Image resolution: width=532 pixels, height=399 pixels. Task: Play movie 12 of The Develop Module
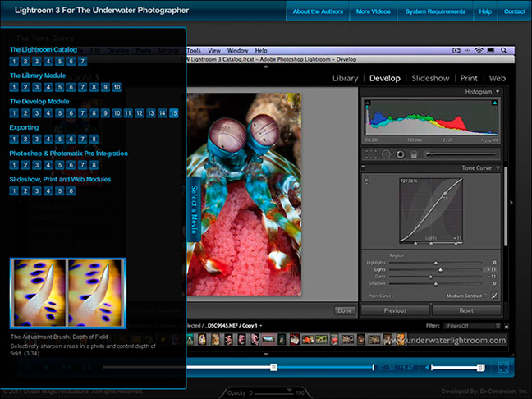tap(140, 113)
